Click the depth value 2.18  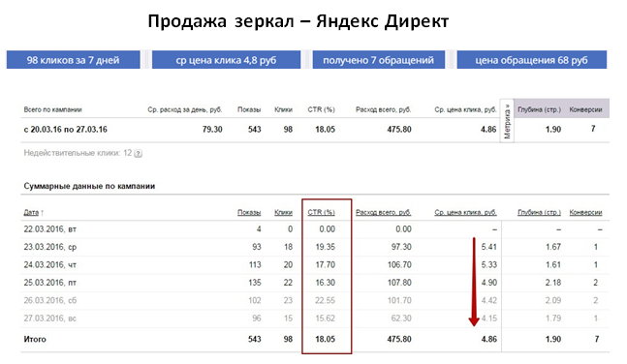pyautogui.click(x=553, y=283)
